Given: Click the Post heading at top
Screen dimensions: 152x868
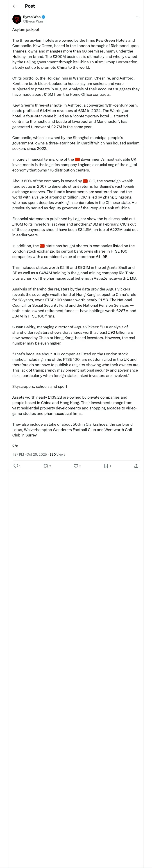Looking at the screenshot, I should click(x=30, y=6).
